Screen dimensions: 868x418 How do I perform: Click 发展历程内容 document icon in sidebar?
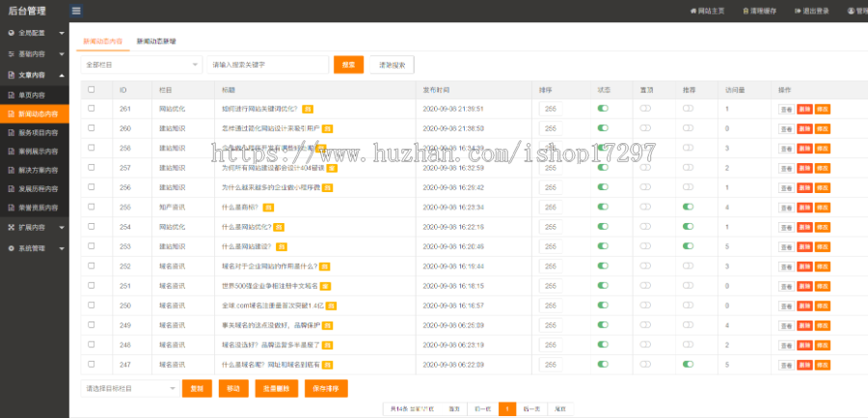click(12, 188)
